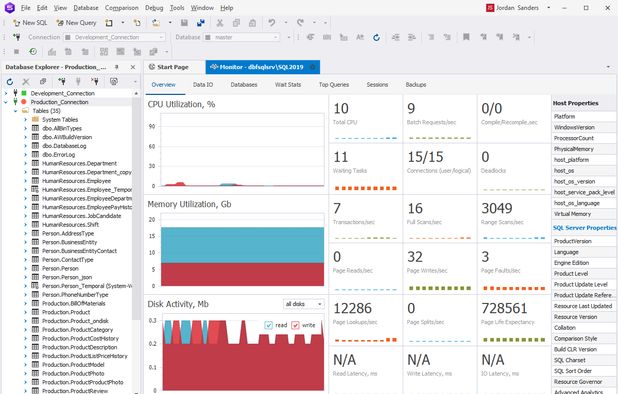Collapse the Production_Connection node

point(6,102)
